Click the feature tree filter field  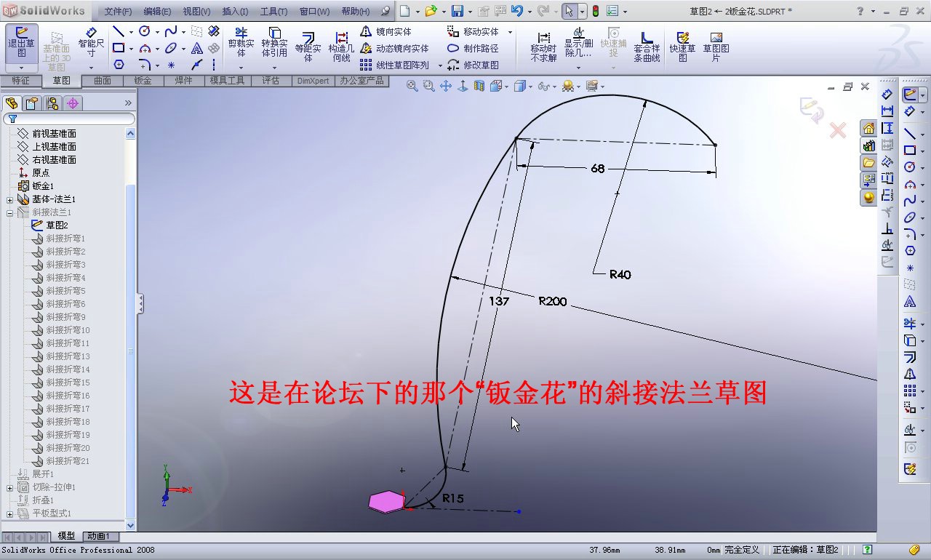point(69,119)
